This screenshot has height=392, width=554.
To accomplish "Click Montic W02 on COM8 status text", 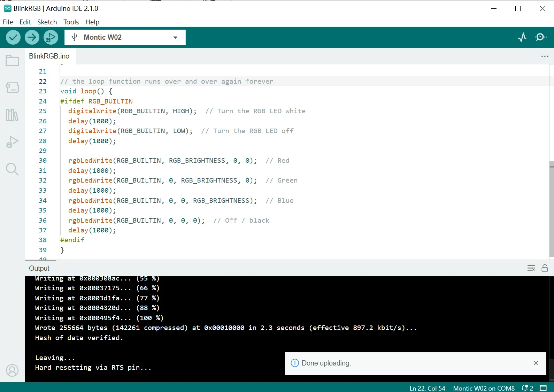I will coord(484,388).
